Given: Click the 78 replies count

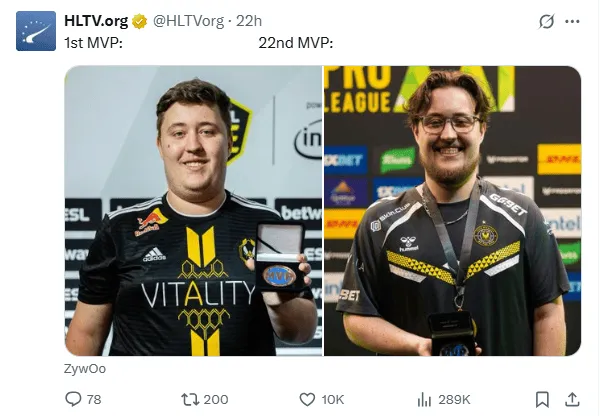Looking at the screenshot, I should click(x=94, y=400).
